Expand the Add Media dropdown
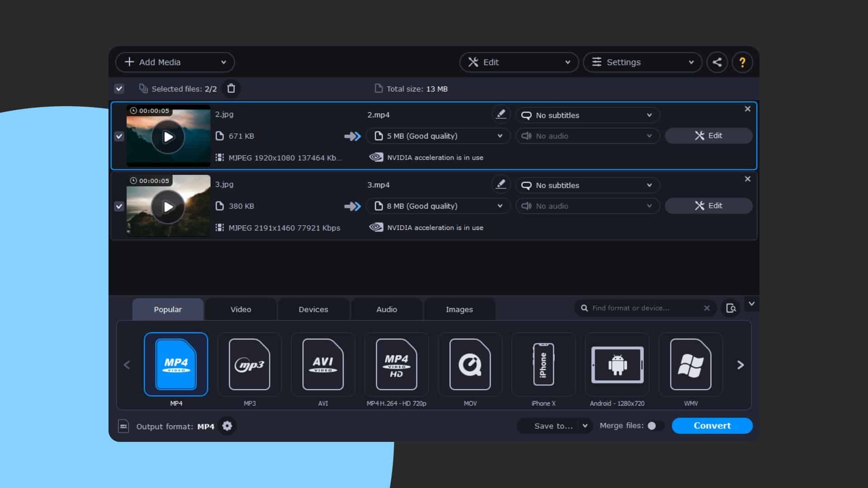Viewport: 868px width, 488px height. point(223,62)
